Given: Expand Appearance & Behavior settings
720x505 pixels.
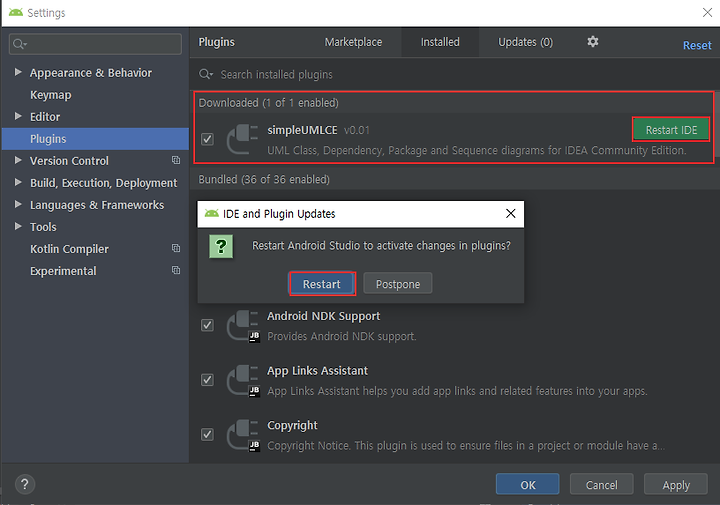Looking at the screenshot, I should coord(18,72).
